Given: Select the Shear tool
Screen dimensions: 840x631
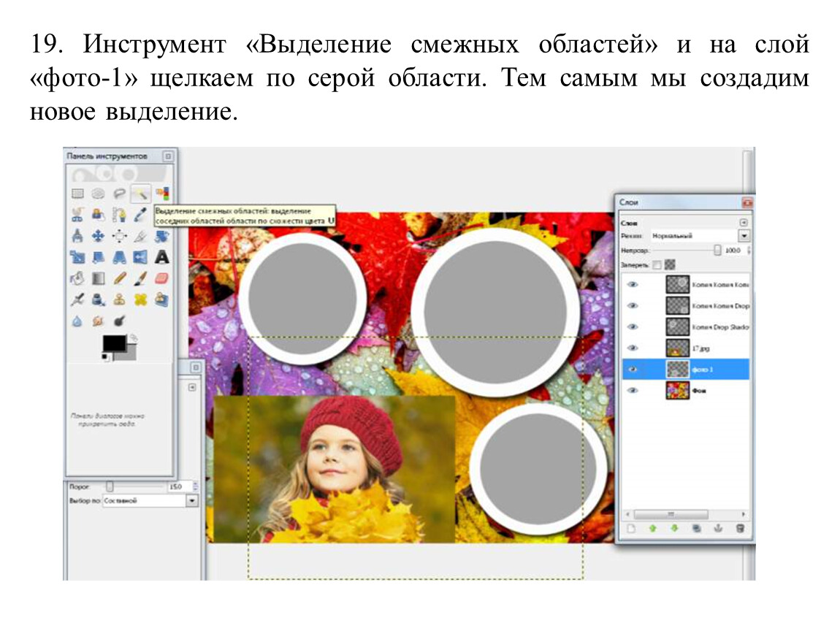Looking at the screenshot, I should click(98, 257).
